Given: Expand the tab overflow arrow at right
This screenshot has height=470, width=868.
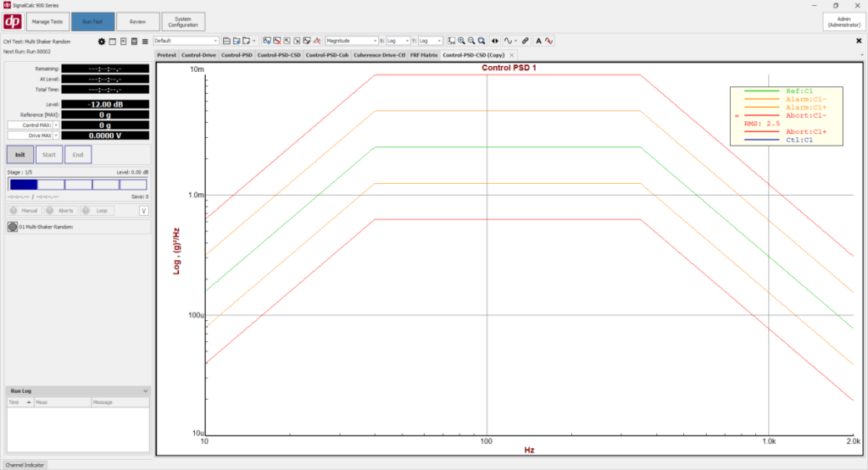Looking at the screenshot, I should click(x=861, y=55).
